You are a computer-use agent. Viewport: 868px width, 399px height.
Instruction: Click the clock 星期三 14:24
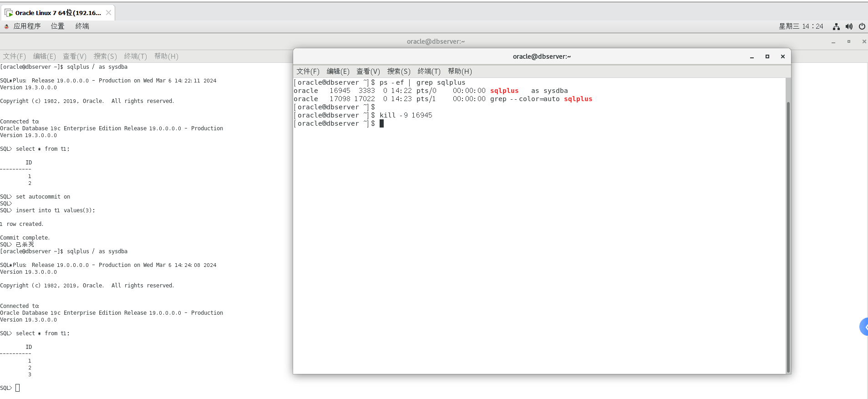coord(801,26)
